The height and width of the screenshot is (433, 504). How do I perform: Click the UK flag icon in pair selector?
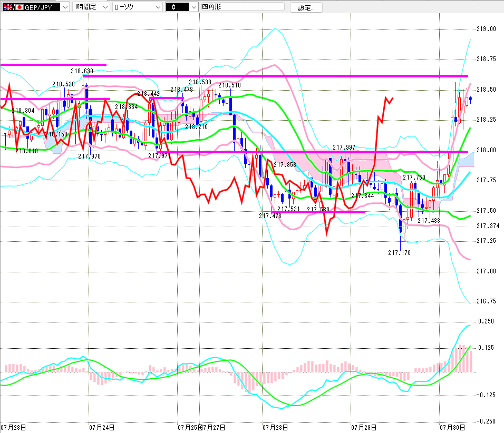tap(7, 7)
